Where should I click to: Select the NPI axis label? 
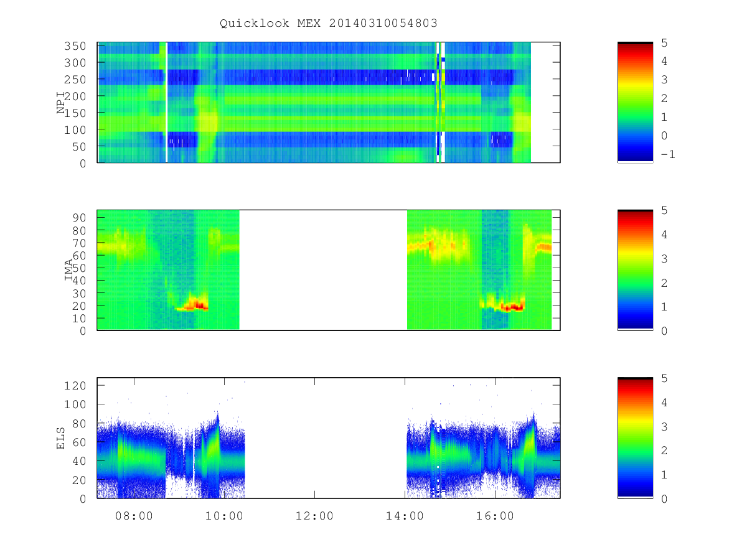coord(61,103)
